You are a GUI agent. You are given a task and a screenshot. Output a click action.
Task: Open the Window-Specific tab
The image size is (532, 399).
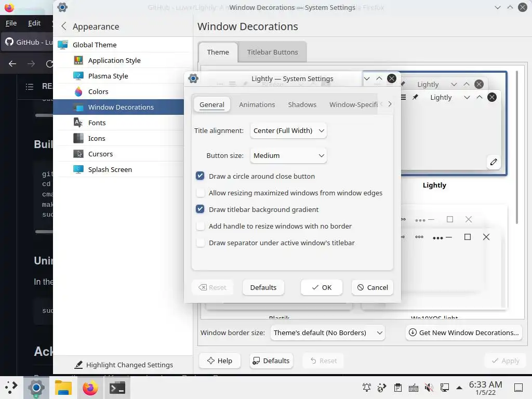coord(353,104)
